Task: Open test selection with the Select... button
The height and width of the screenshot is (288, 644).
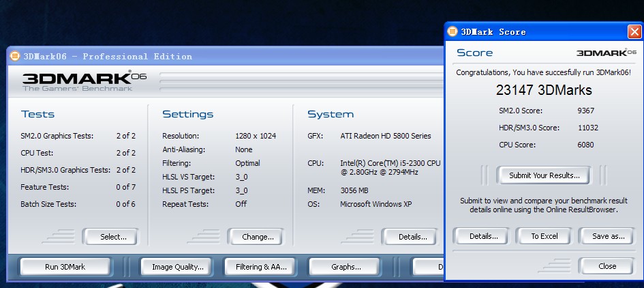Action: [110, 237]
